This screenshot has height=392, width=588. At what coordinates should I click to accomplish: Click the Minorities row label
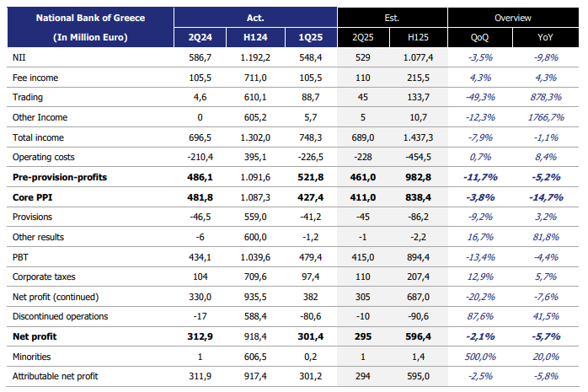coord(31,357)
